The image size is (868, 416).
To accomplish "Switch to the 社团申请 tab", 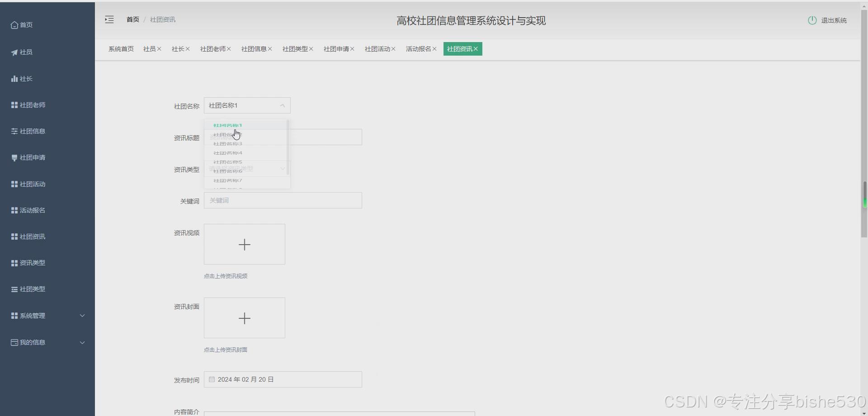I will point(336,49).
